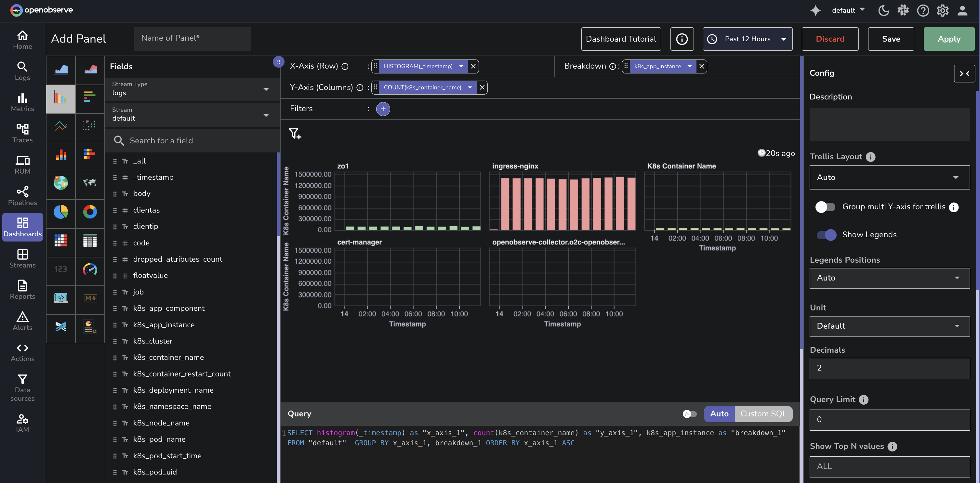Expand the Trellis Layout dropdown
980x483 pixels.
tap(889, 177)
